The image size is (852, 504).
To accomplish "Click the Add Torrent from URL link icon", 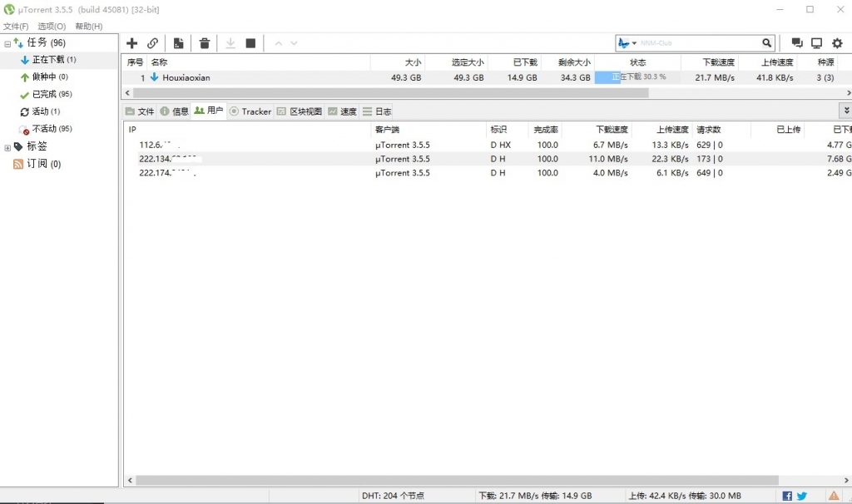I will point(153,43).
